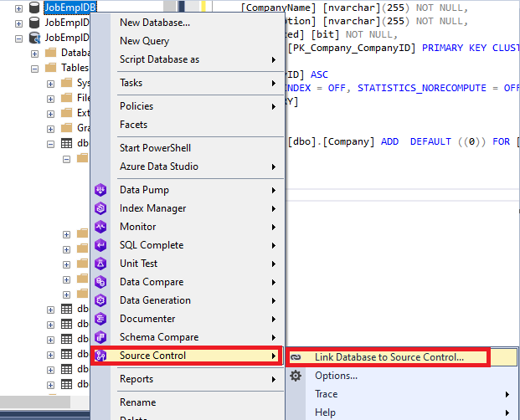Click the Schema Compare menu icon
Viewport: 520px width, 420px height.
point(100,337)
